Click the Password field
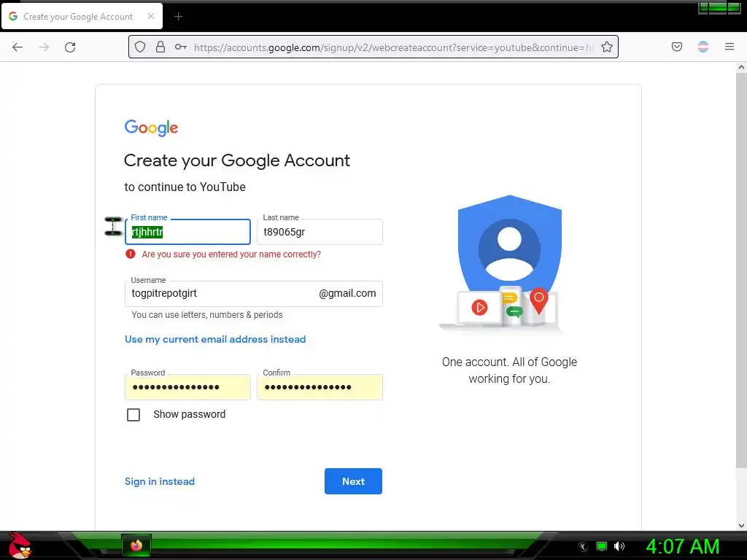The height and width of the screenshot is (560, 747). [187, 387]
